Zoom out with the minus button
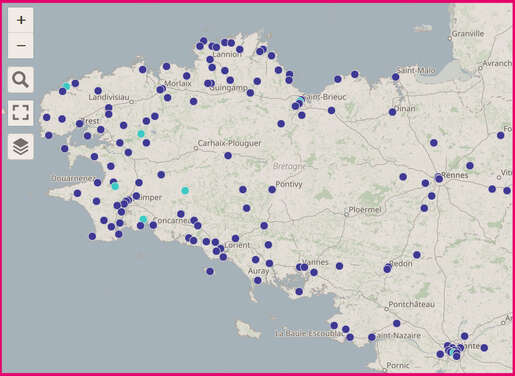Image resolution: width=515 pixels, height=376 pixels. tap(21, 45)
